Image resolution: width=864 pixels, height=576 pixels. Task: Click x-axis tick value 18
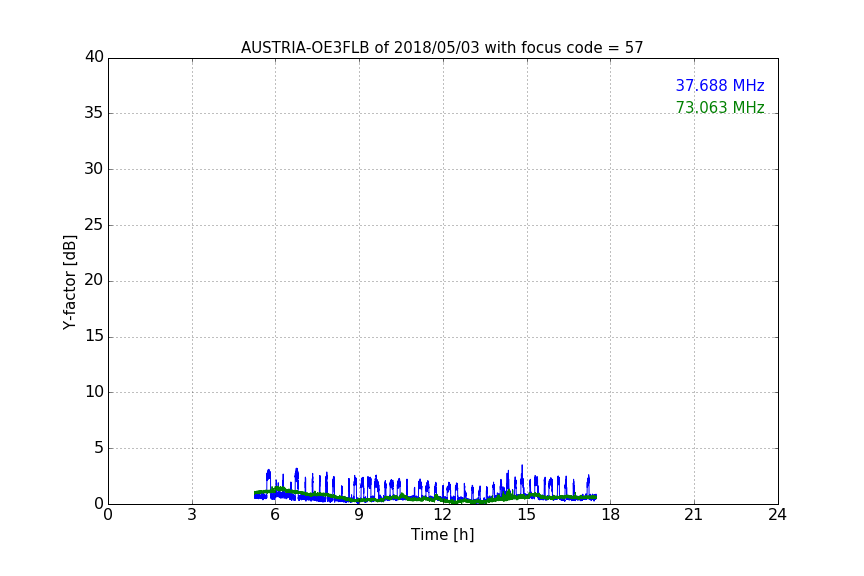[611, 515]
